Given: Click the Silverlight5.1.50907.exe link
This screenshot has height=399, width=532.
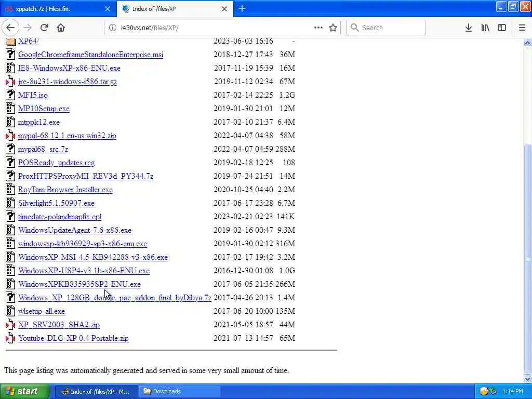Looking at the screenshot, I should click(56, 203).
